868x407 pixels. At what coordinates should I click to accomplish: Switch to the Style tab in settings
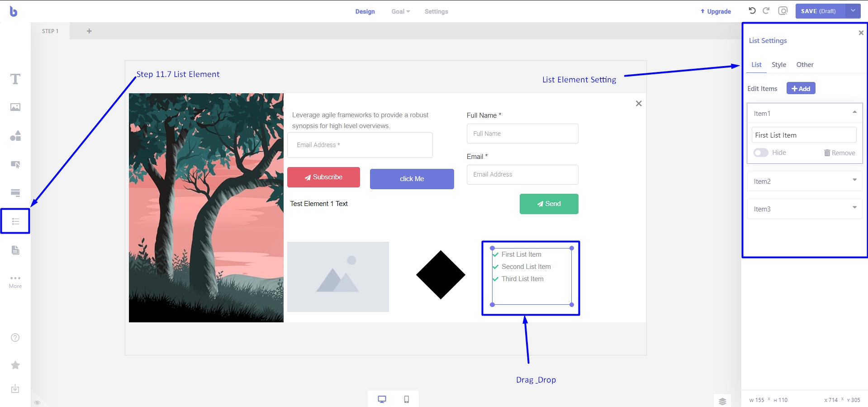[779, 65]
